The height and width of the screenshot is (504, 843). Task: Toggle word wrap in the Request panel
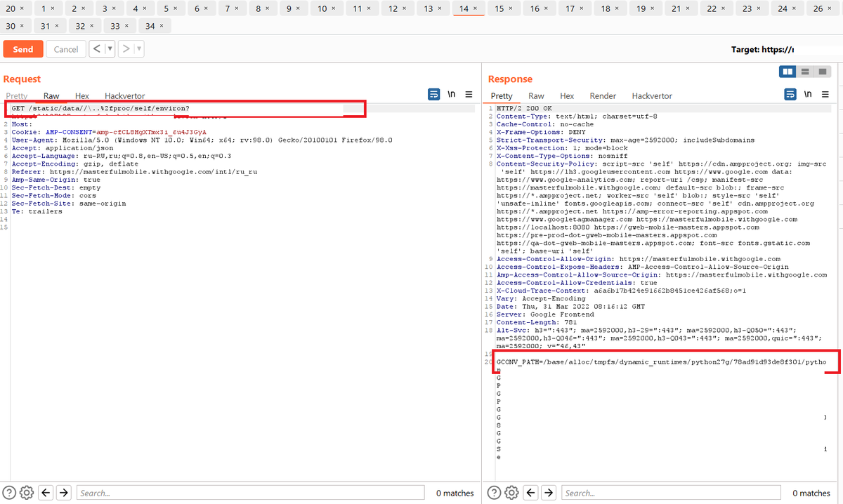click(435, 95)
